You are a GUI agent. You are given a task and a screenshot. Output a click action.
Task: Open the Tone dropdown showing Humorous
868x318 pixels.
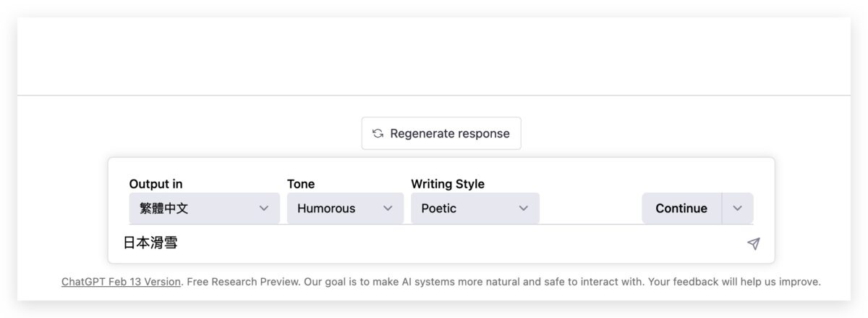[x=345, y=208]
